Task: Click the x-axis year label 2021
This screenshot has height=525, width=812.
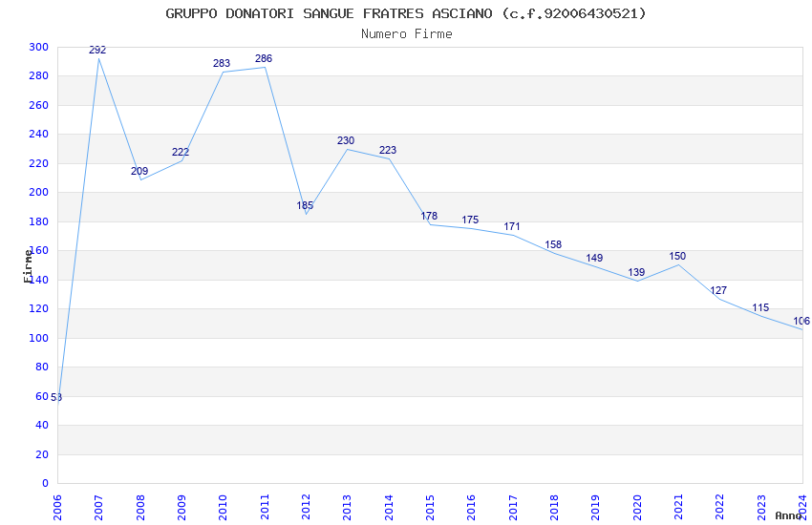Action: [678, 508]
